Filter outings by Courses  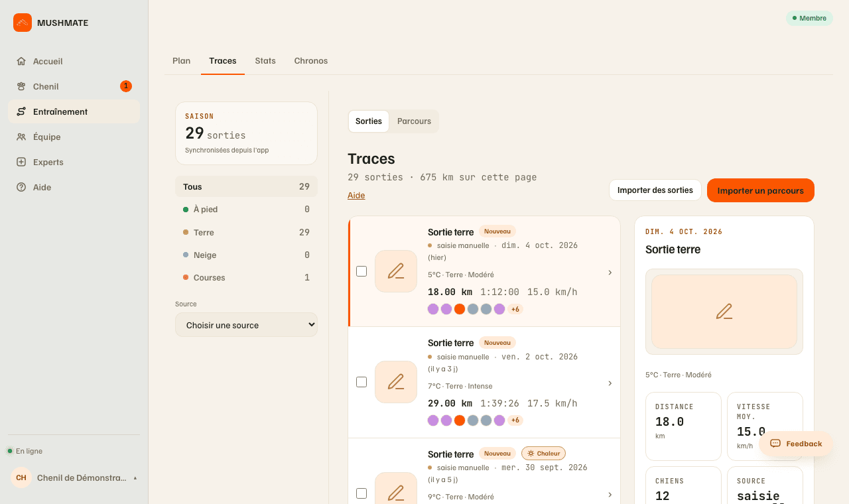tap(246, 277)
